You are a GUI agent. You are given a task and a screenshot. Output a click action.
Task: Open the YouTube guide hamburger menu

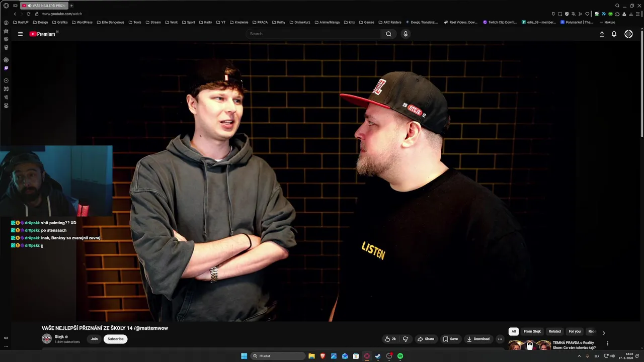[x=20, y=34]
